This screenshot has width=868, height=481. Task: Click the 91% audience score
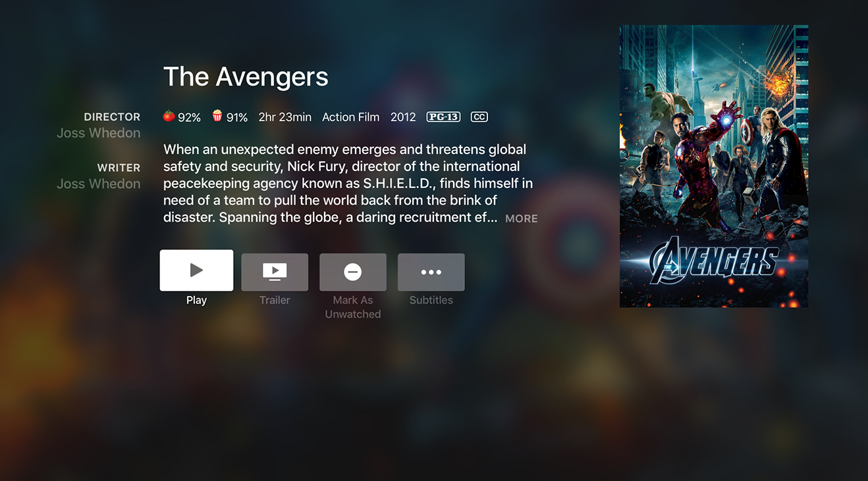pyautogui.click(x=237, y=117)
